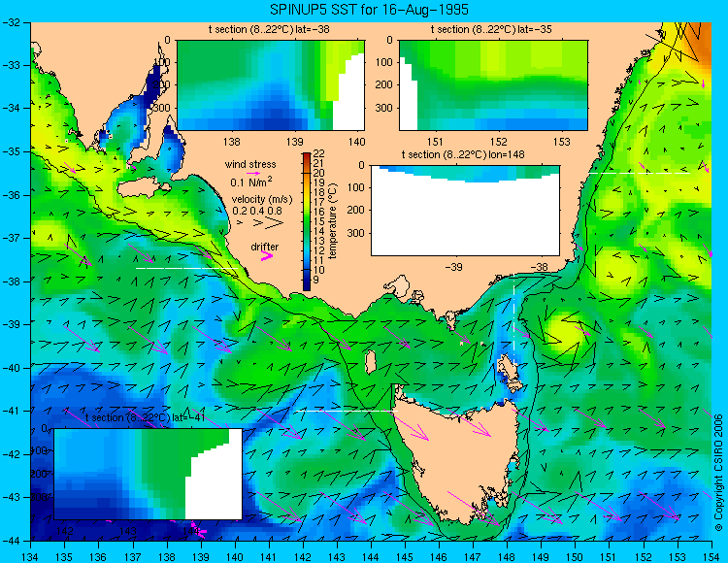
Task: Click the 146 longitude tick on the bottom axis
Action: 439,557
